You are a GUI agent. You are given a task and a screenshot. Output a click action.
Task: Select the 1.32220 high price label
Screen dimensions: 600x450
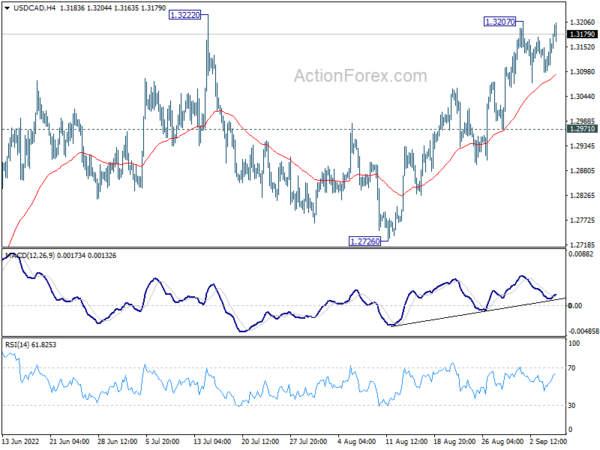pos(185,15)
